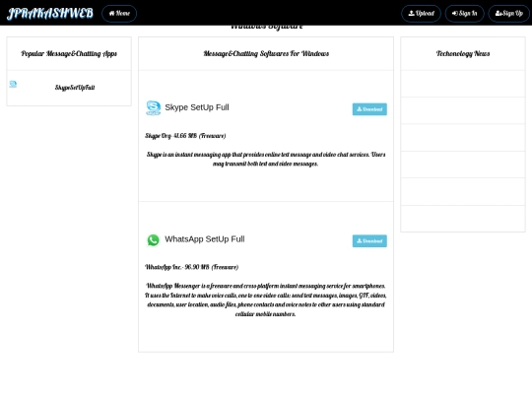
Task: Click the Popular Message&Chatting Apps heading
Action: [x=69, y=53]
